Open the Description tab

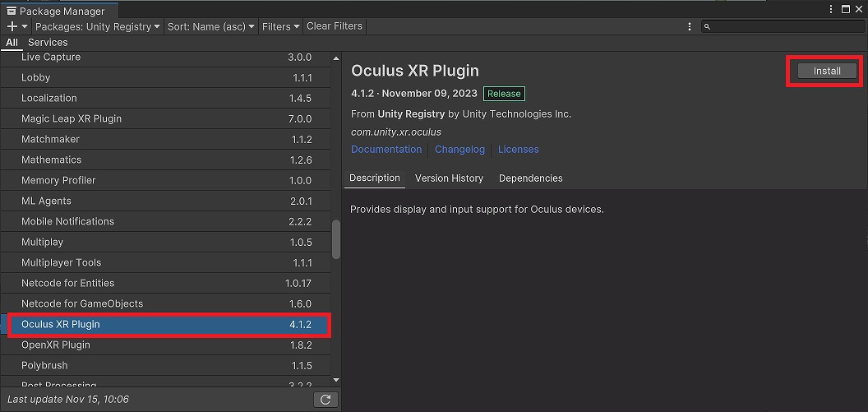pyautogui.click(x=375, y=178)
